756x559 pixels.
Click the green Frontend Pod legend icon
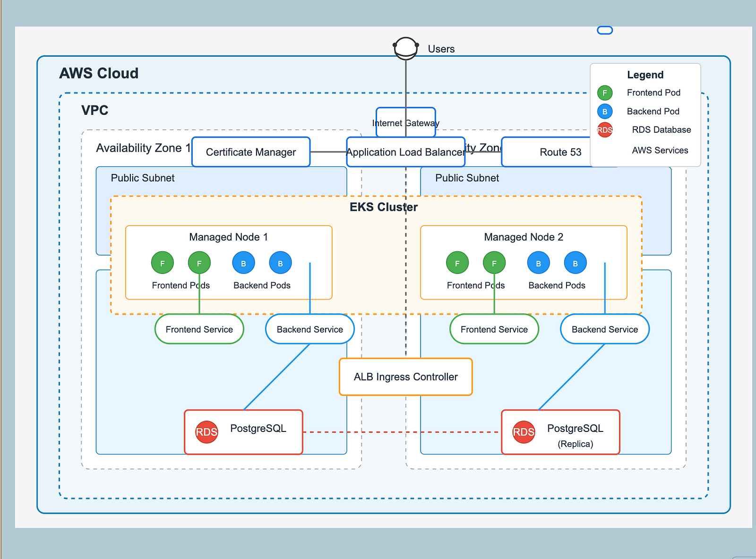(x=605, y=93)
